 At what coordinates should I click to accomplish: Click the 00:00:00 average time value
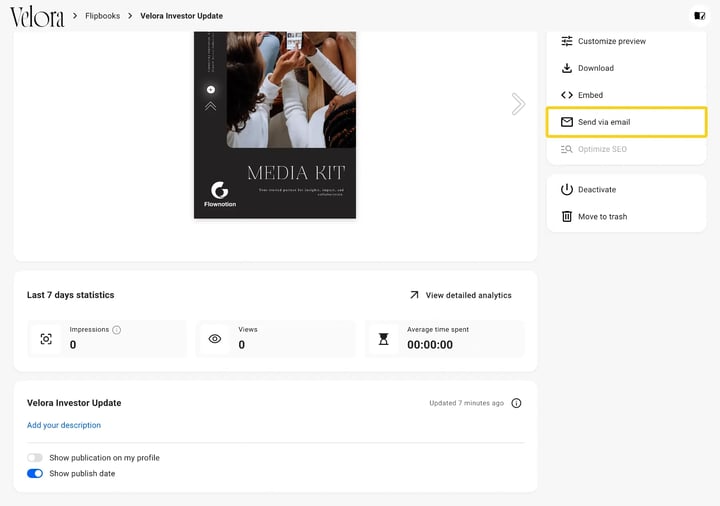click(x=430, y=344)
